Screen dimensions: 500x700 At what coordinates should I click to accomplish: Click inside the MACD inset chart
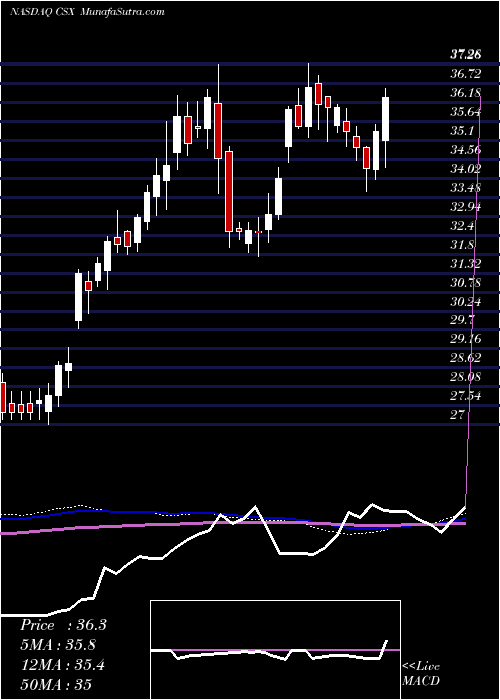click(275, 650)
